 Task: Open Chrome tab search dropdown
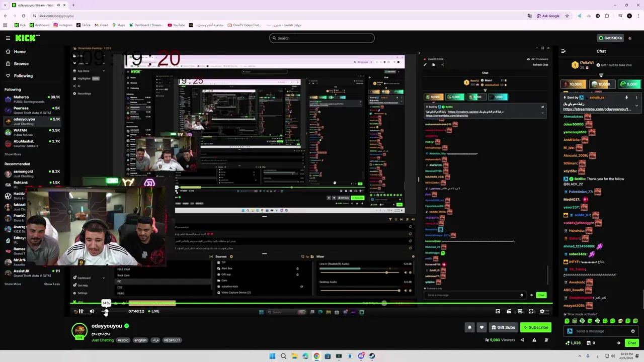(6, 5)
